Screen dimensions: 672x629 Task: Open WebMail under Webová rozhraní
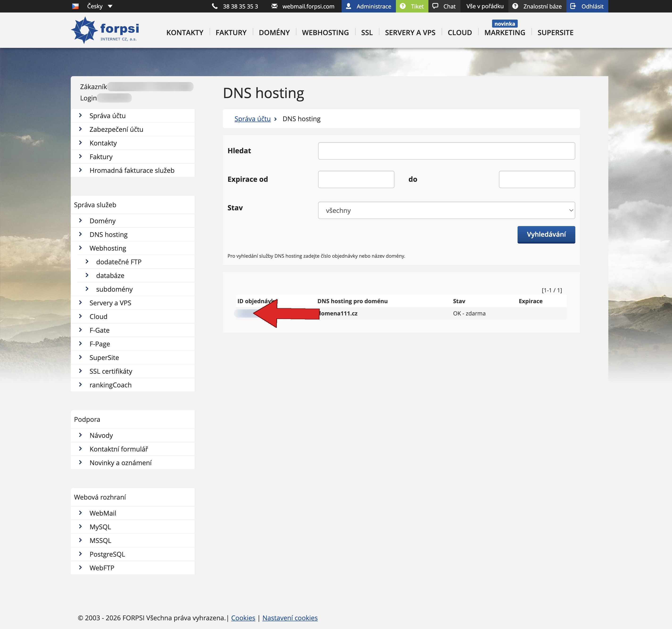pos(102,513)
